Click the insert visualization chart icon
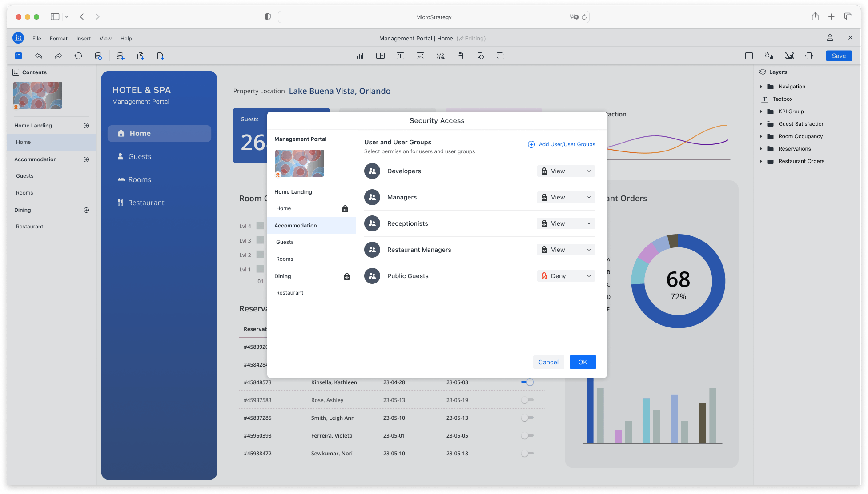 click(x=360, y=56)
